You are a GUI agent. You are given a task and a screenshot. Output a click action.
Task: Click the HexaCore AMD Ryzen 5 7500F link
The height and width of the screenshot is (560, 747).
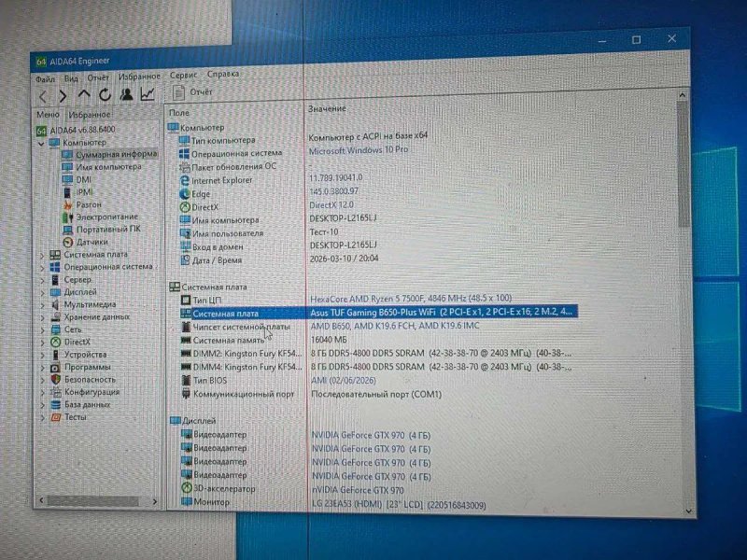pos(411,299)
